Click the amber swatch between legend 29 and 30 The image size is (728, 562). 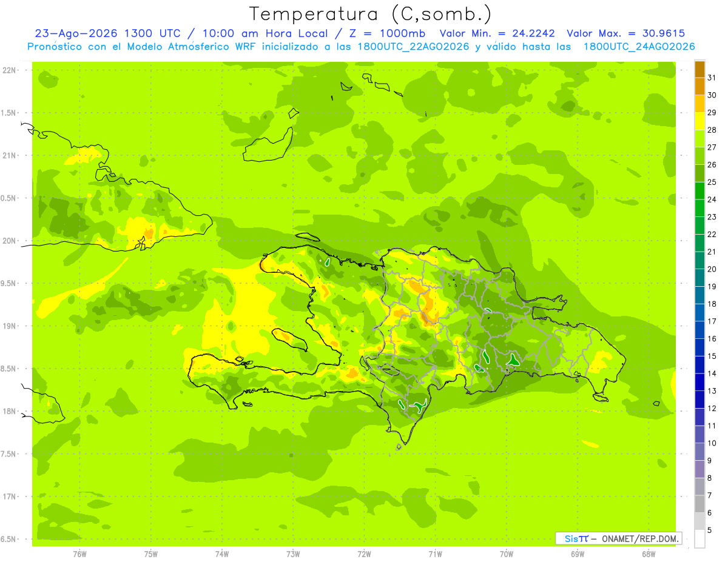point(699,104)
